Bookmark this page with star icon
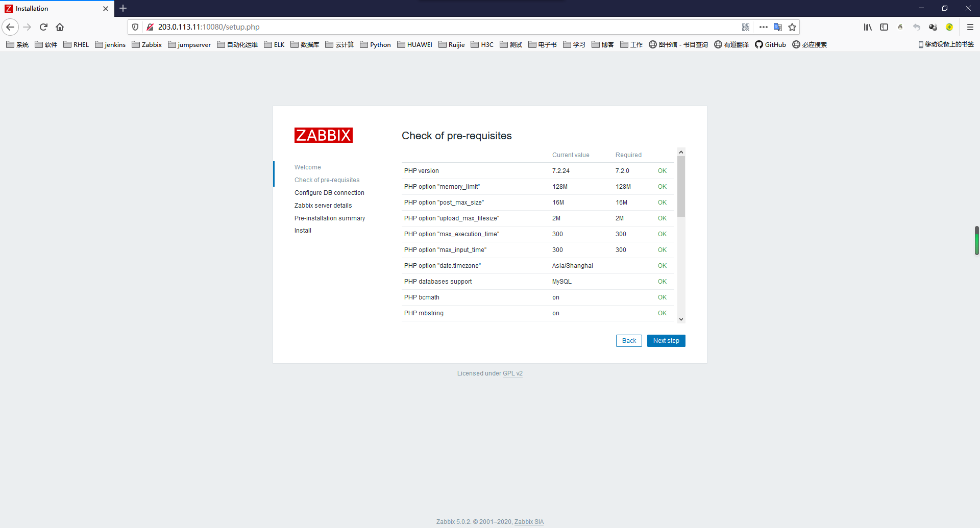Screen dimensions: 980x528 792,27
